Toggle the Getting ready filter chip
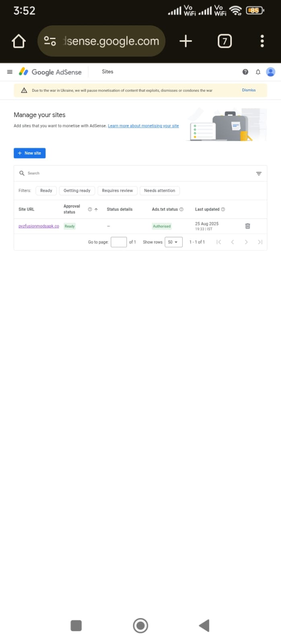Viewport: 281px width, 644px height. click(77, 191)
